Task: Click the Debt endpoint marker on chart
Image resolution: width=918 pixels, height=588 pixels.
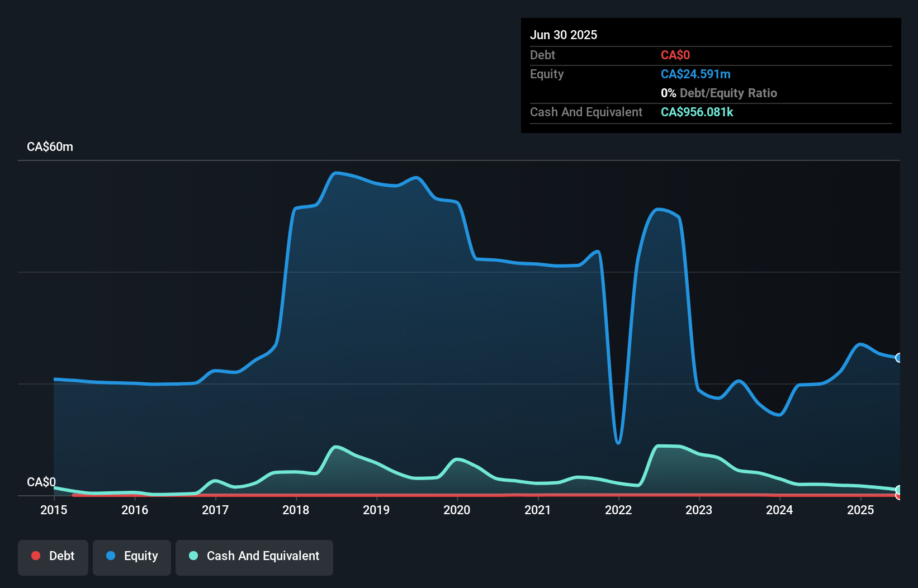Action: click(898, 495)
